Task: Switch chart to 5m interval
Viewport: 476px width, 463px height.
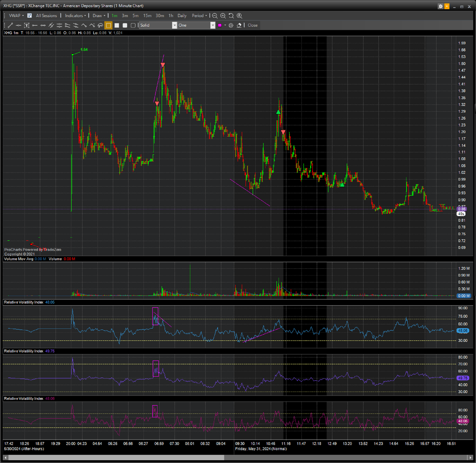Action: pyautogui.click(x=136, y=15)
